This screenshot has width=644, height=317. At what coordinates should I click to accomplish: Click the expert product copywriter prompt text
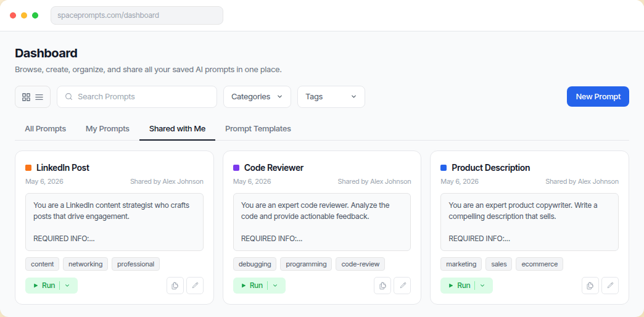(529, 222)
